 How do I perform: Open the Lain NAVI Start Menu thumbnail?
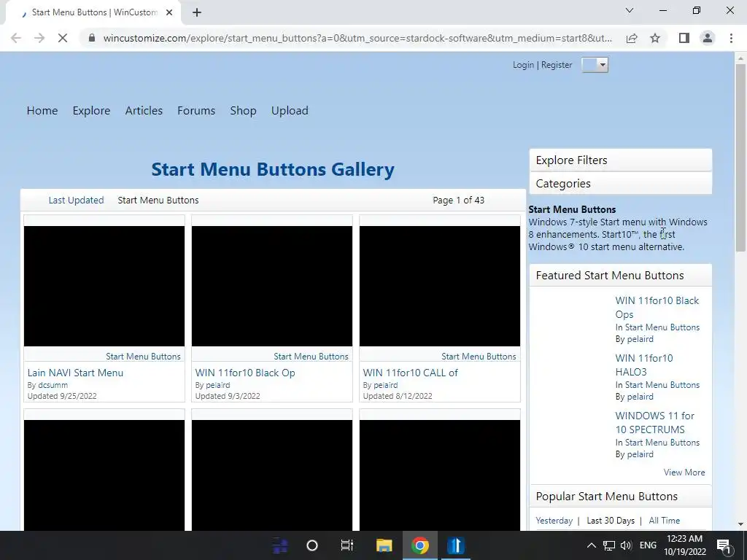[x=104, y=286]
